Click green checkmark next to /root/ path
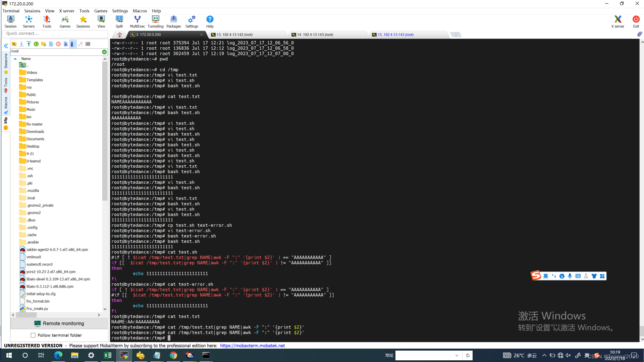The height and width of the screenshot is (362, 644). pyautogui.click(x=104, y=52)
